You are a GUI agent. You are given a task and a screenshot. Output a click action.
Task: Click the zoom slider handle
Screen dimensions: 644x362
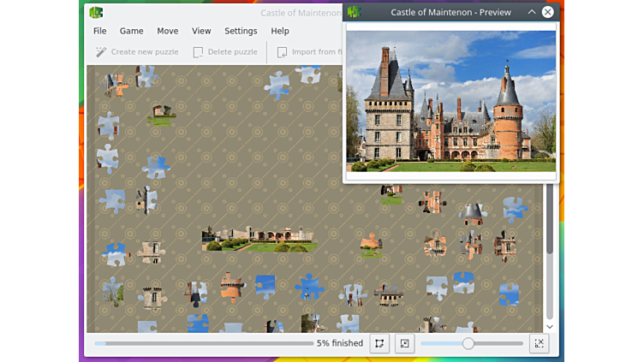coord(468,343)
